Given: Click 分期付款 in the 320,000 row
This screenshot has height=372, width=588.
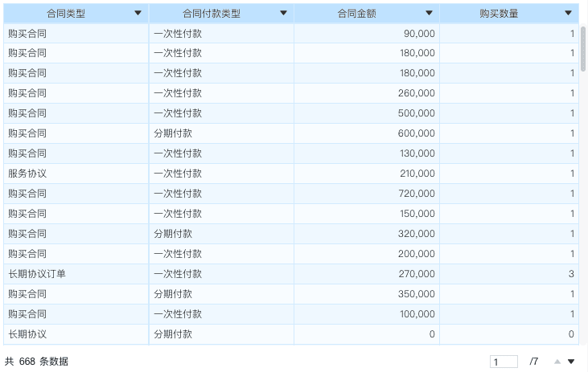Looking at the screenshot, I should 222,234.
